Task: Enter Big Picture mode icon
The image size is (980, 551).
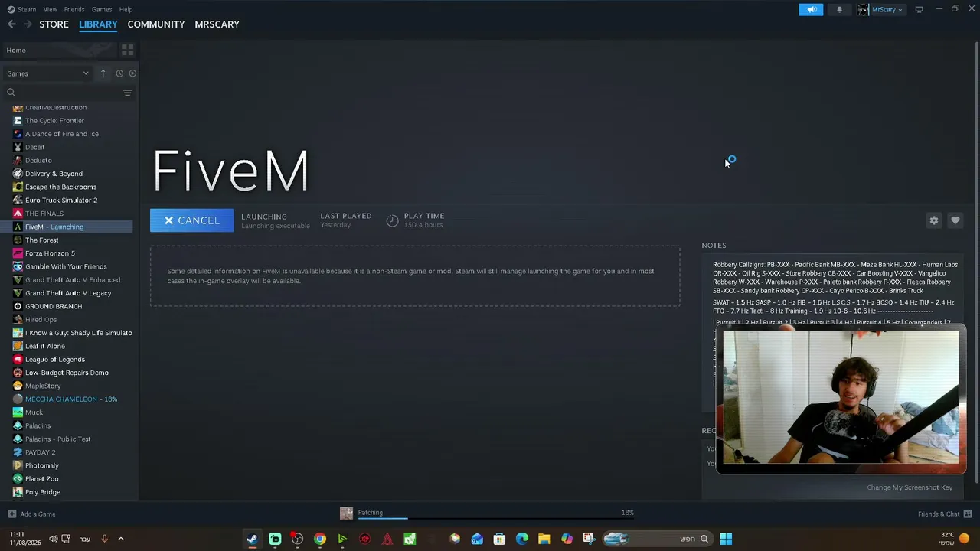Action: [919, 10]
